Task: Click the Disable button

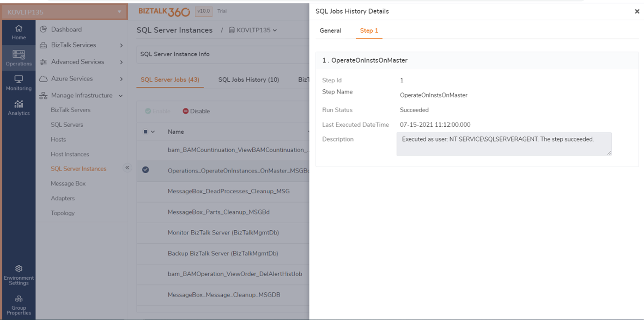Action: pyautogui.click(x=196, y=111)
